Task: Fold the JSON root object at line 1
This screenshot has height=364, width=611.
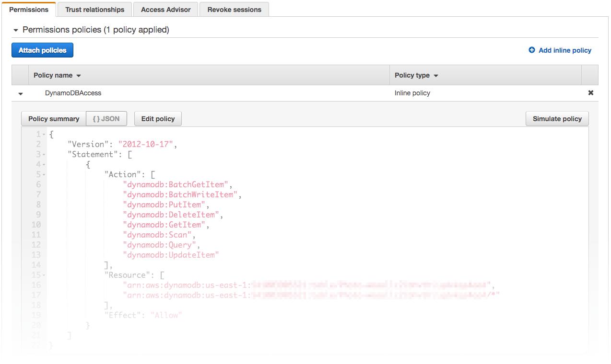Action: (x=44, y=135)
